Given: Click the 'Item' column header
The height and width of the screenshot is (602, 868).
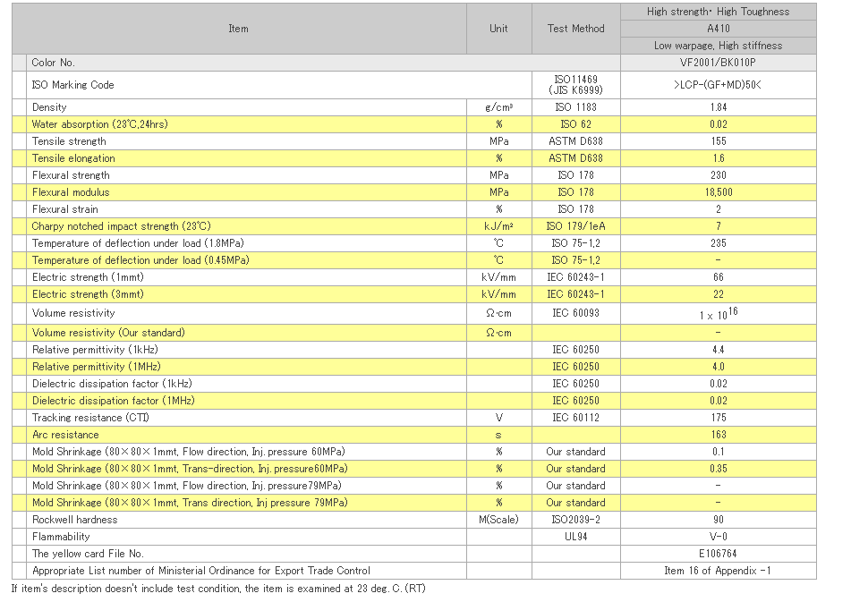Looking at the screenshot, I should [238, 29].
